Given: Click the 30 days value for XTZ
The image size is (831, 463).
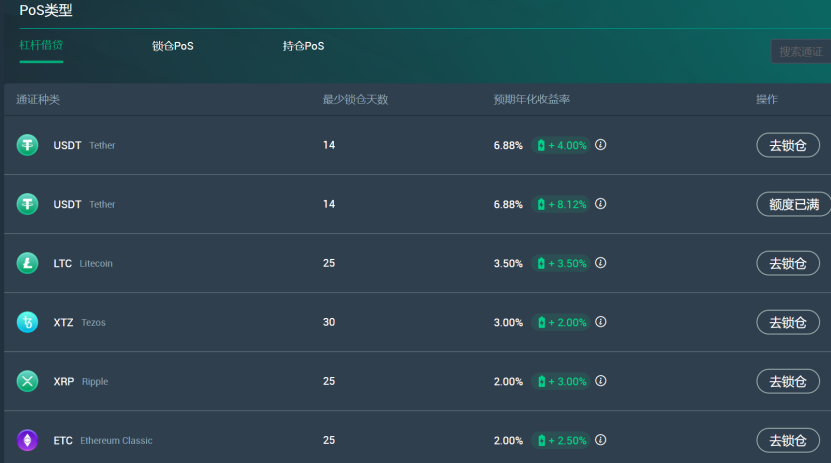Looking at the screenshot, I should 329,322.
